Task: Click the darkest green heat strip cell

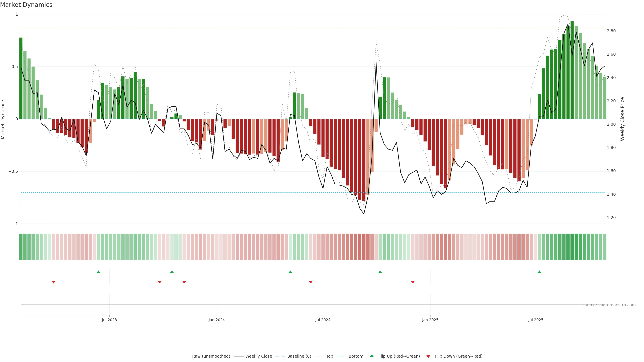Action: tap(572, 247)
